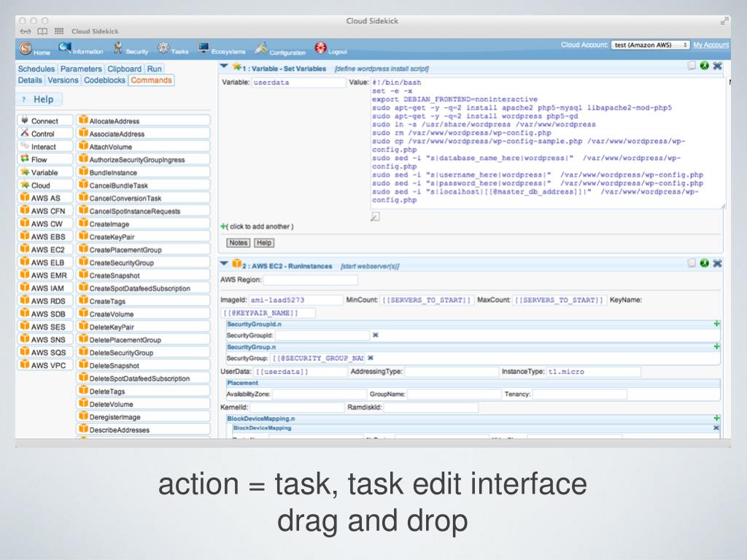747x560 pixels.
Task: Click the grid icon in toolbar
Action: pos(59,31)
